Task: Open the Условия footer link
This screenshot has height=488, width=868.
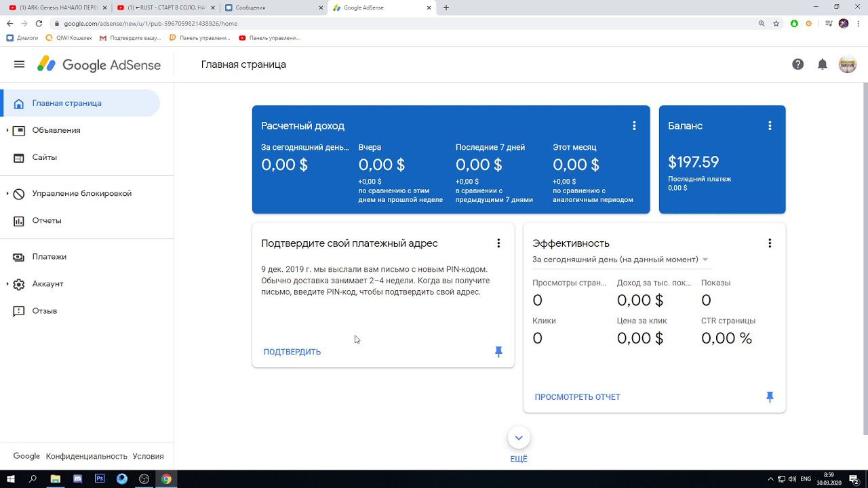Action: [x=148, y=456]
